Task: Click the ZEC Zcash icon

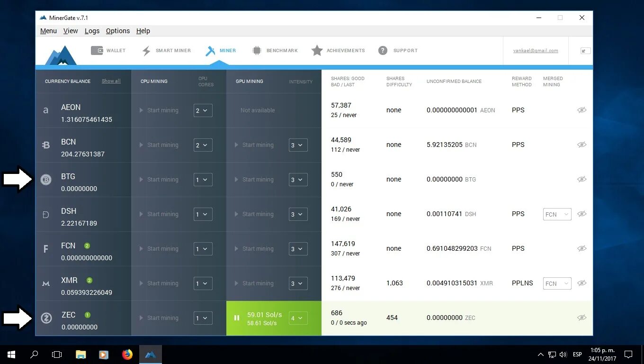Action: tap(46, 318)
